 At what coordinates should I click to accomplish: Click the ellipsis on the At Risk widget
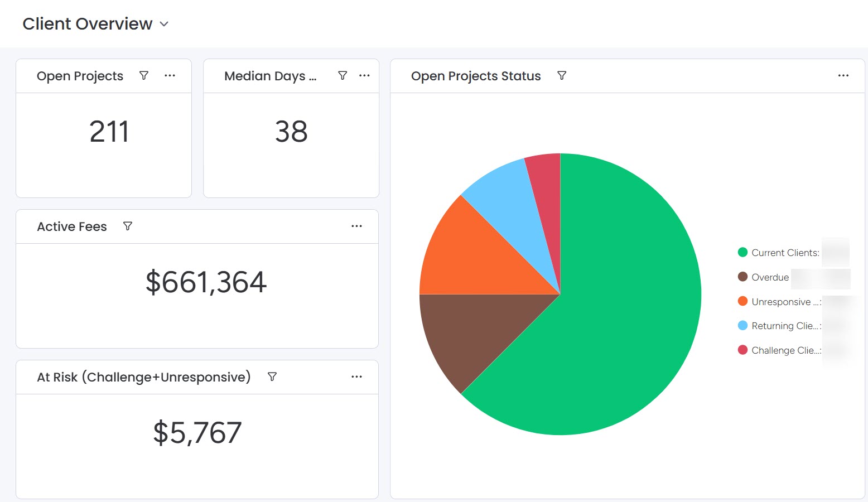point(357,376)
